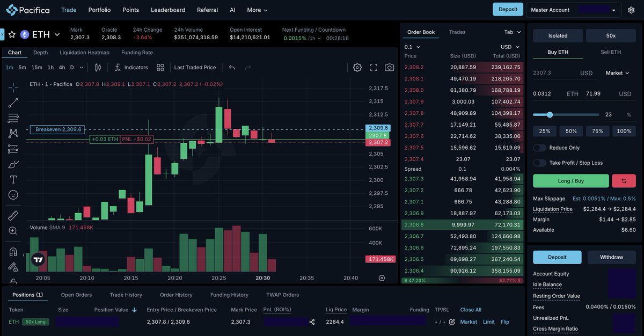Open the long position forecasting tool

point(13,149)
